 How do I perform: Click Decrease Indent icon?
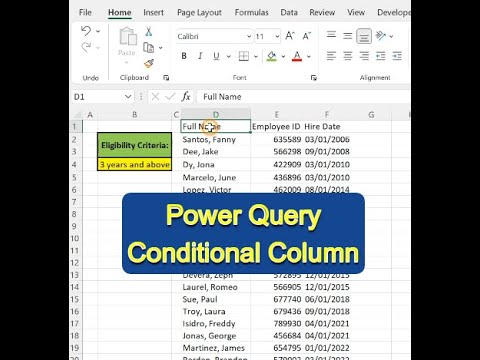coord(380,56)
